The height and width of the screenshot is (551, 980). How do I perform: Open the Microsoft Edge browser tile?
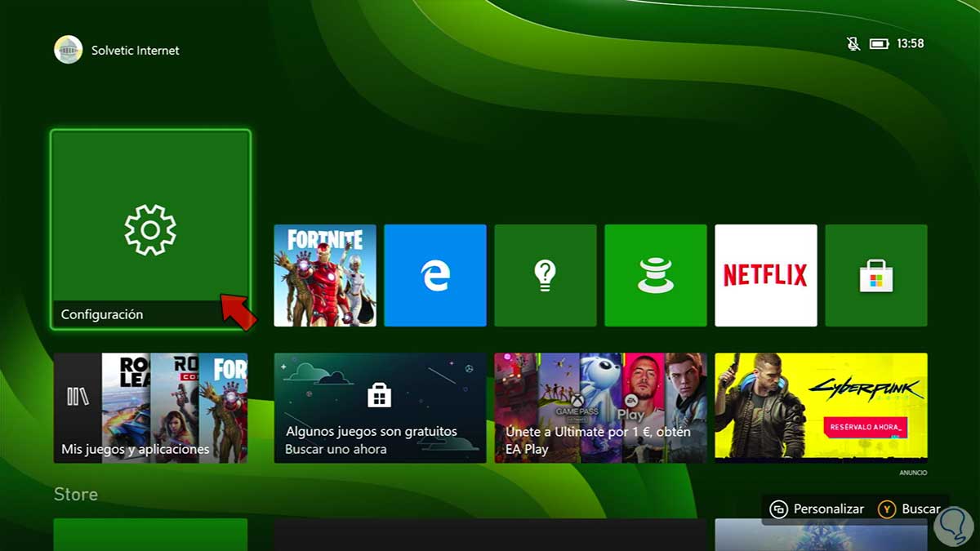435,275
